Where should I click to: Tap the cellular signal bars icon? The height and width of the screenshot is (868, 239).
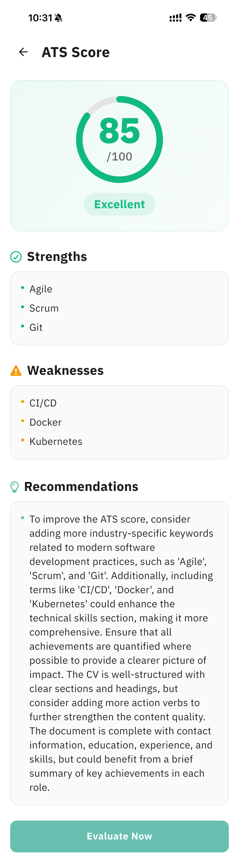[x=175, y=18]
